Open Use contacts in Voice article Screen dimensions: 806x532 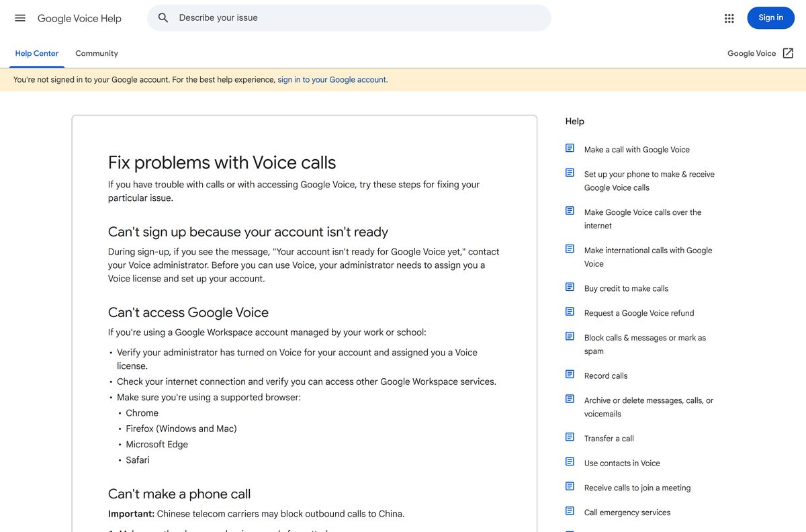click(x=622, y=463)
